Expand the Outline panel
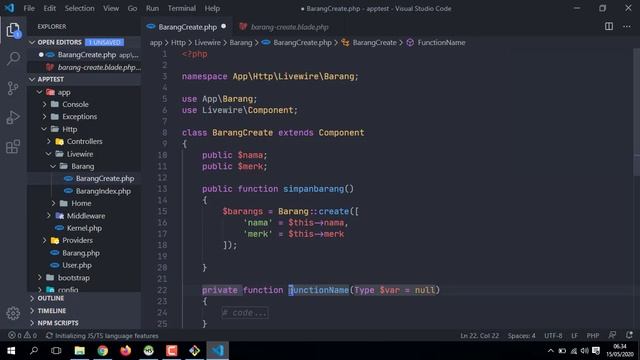The width and height of the screenshot is (640, 360). tap(84, 298)
